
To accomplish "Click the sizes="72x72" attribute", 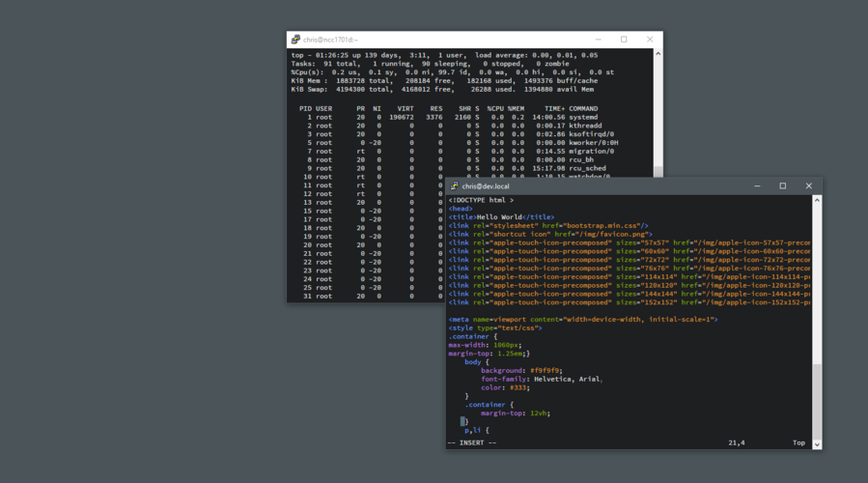I will (x=642, y=260).
